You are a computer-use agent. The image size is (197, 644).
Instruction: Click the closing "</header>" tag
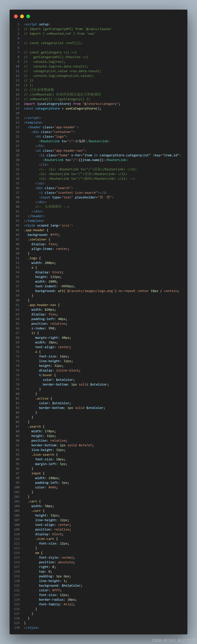pos(36,216)
